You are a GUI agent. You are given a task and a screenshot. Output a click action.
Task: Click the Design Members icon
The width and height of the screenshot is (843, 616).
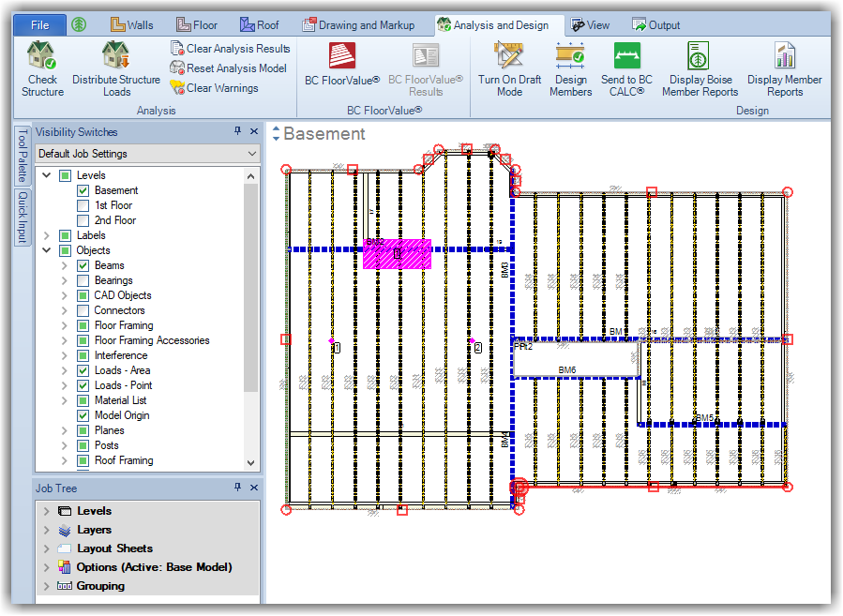point(570,58)
